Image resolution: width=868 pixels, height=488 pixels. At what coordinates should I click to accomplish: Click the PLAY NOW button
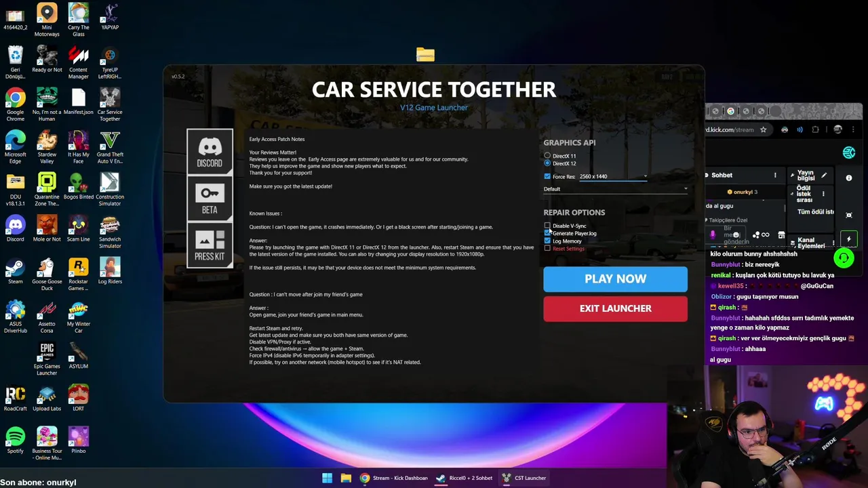615,279
